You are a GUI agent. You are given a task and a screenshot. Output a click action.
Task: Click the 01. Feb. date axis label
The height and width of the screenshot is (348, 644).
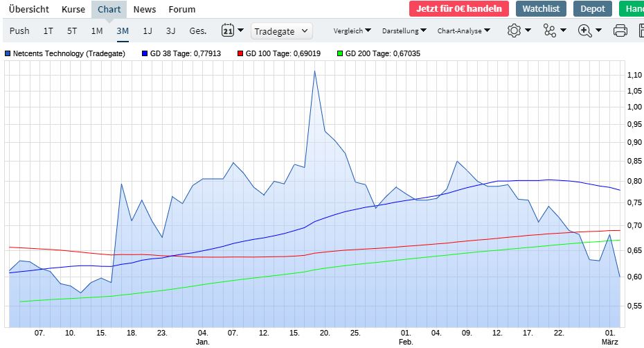pyautogui.click(x=406, y=338)
